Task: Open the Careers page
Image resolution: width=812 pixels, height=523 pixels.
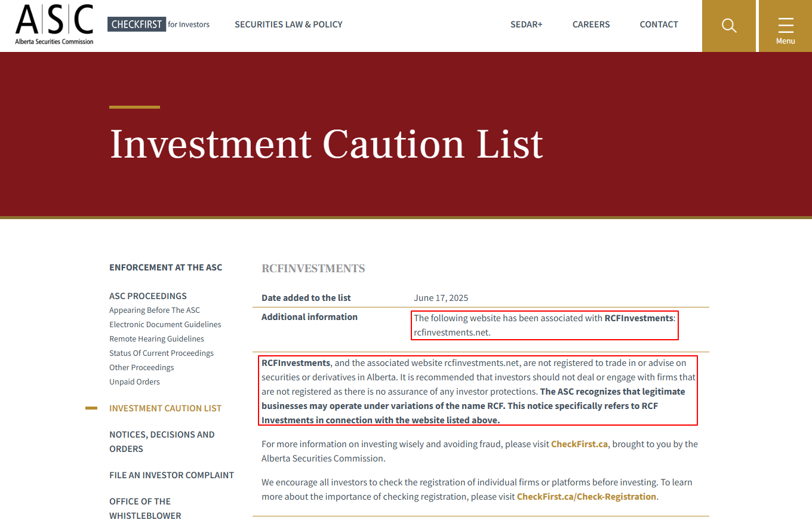Action: coord(591,24)
